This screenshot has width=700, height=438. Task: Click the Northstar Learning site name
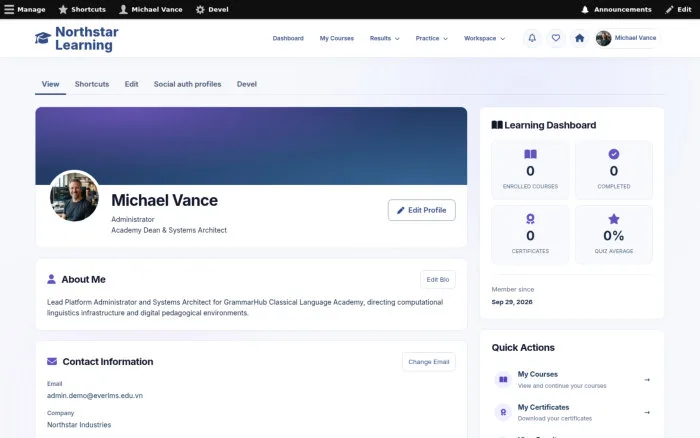pyautogui.click(x=87, y=38)
